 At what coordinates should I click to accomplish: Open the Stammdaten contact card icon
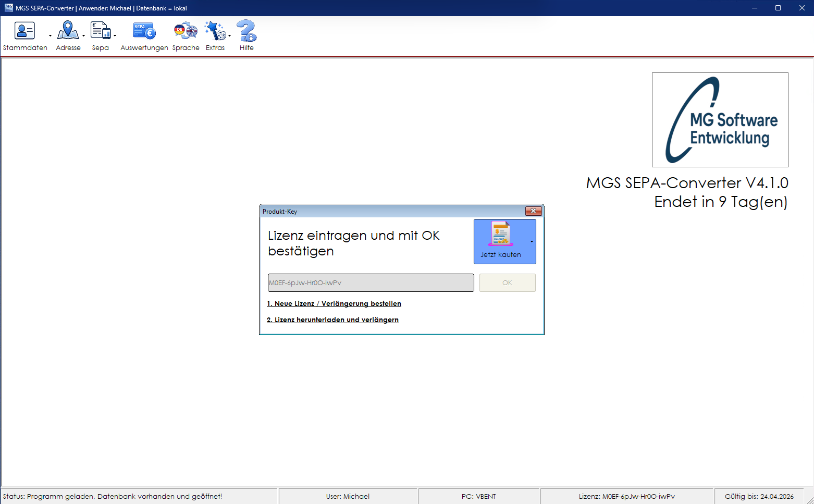[x=24, y=31]
